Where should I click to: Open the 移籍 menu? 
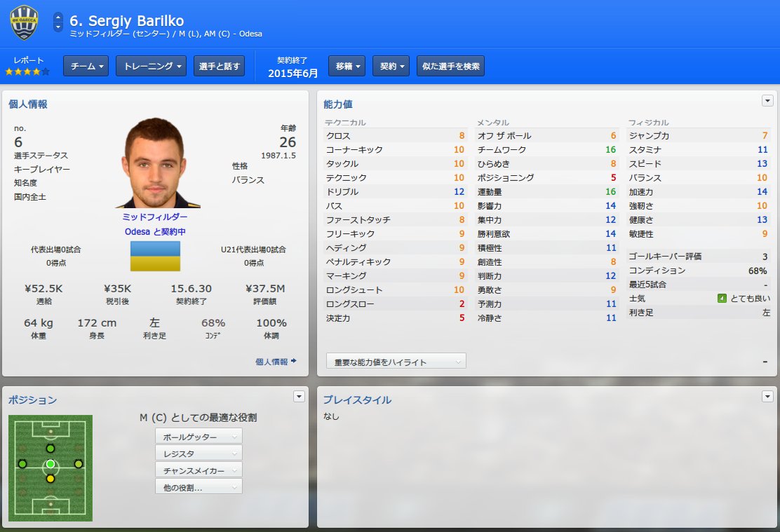coord(347,66)
